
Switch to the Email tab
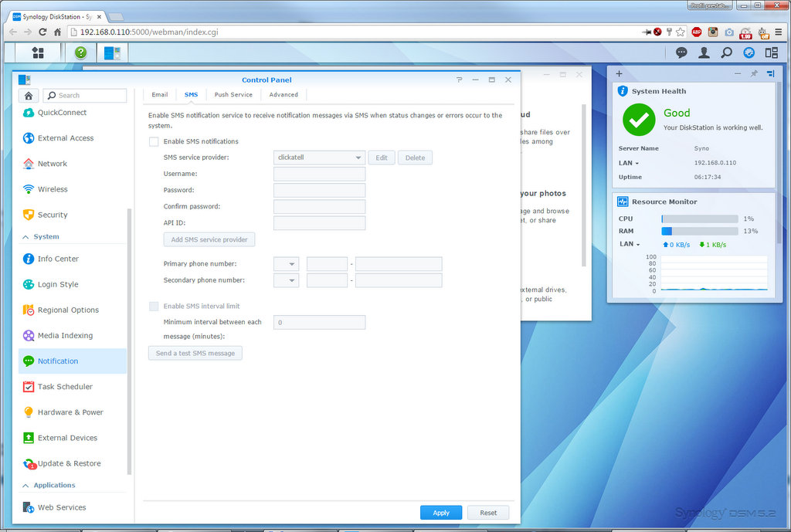coord(159,95)
